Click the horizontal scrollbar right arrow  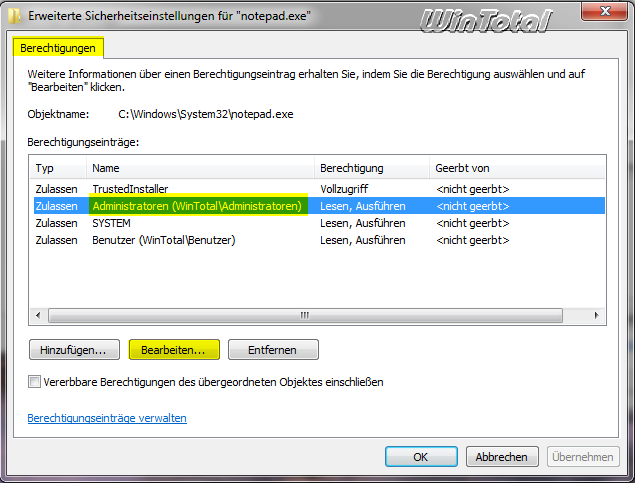[596, 315]
